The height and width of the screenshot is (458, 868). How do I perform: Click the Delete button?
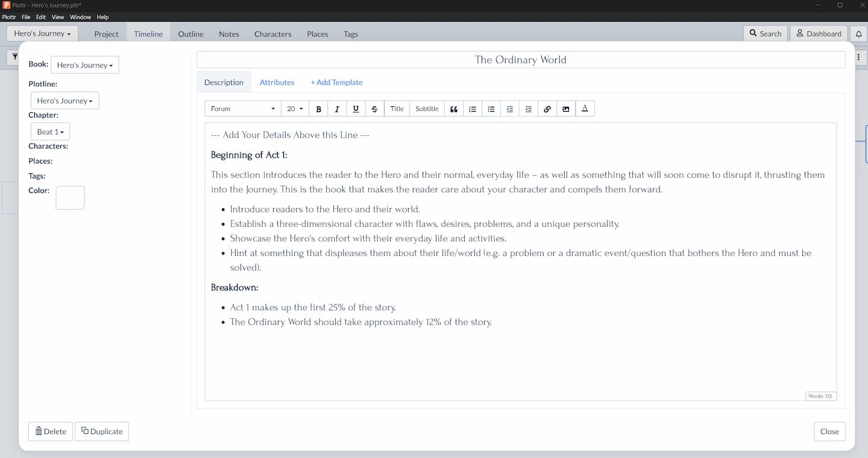pos(51,431)
